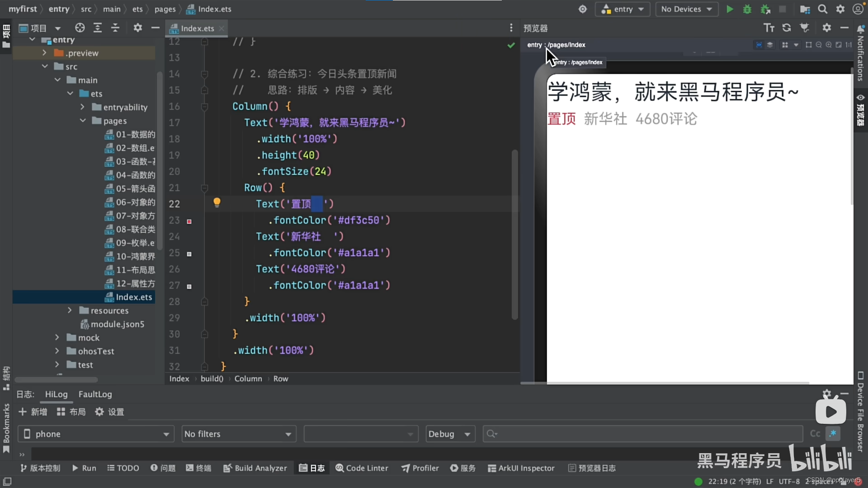868x488 pixels.
Task: Expand the resources folder in project tree
Action: 70,310
